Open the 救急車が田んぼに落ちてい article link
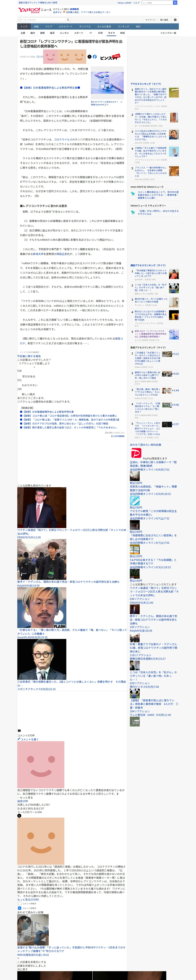This screenshot has width=196, height=980. pos(154,704)
